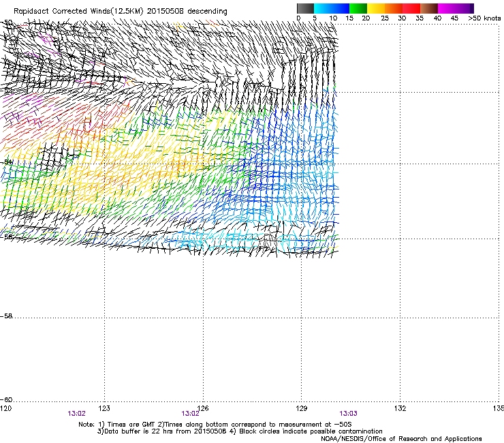504x443 pixels.
Task: Select the red 30-35 knots legend swatch
Action: point(411,8)
